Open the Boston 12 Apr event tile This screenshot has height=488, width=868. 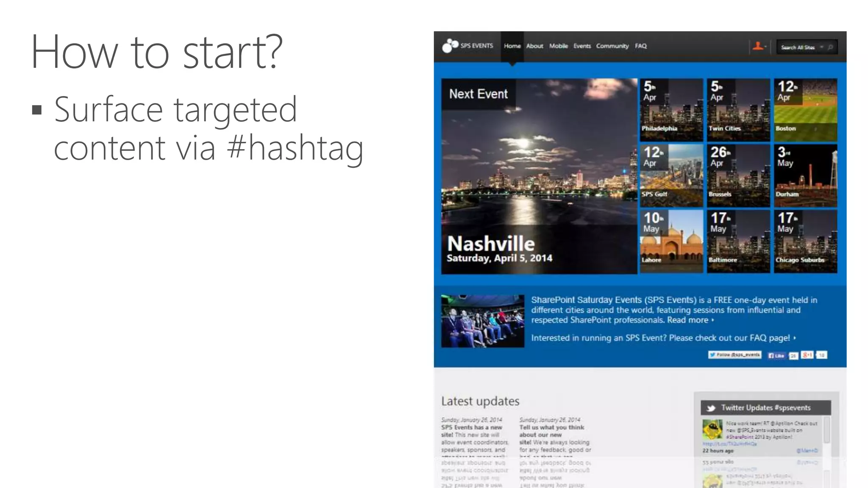[x=805, y=110]
